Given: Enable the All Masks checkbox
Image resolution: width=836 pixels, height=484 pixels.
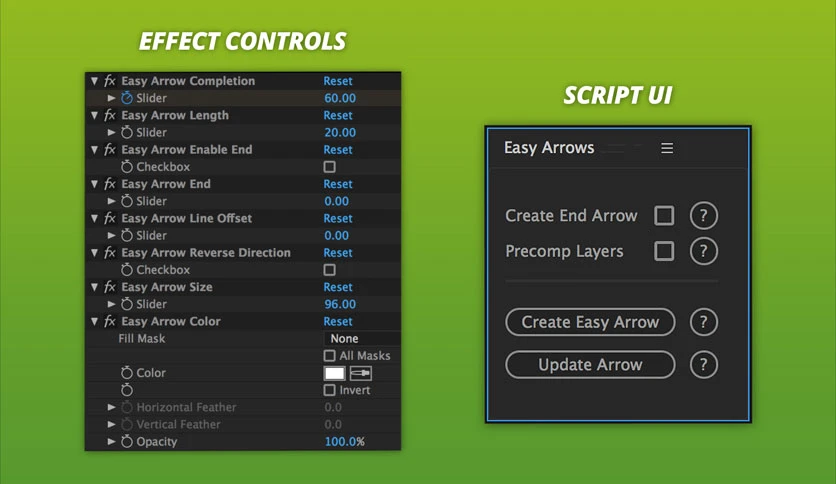Looking at the screenshot, I should (329, 356).
